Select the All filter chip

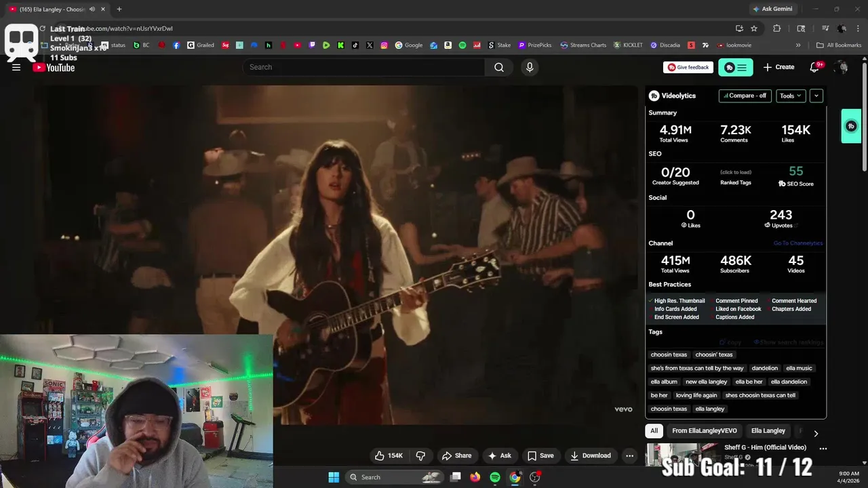pos(654,430)
